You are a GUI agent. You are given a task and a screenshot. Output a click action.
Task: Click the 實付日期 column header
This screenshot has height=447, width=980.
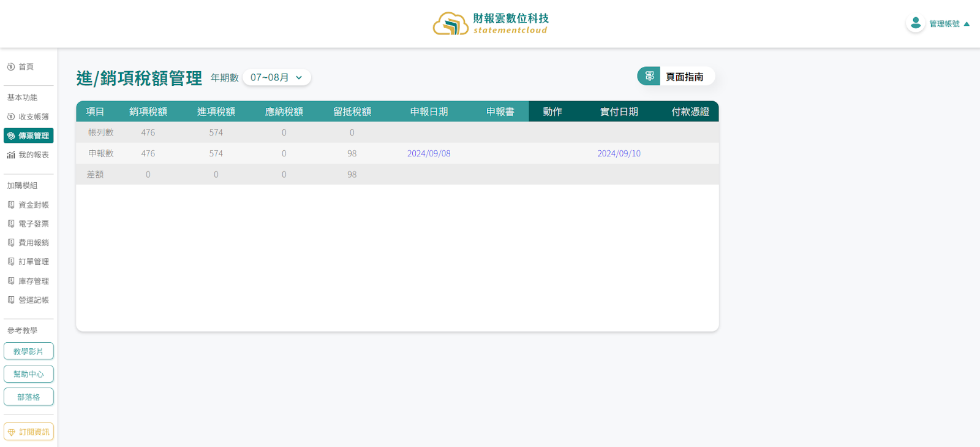pos(619,112)
